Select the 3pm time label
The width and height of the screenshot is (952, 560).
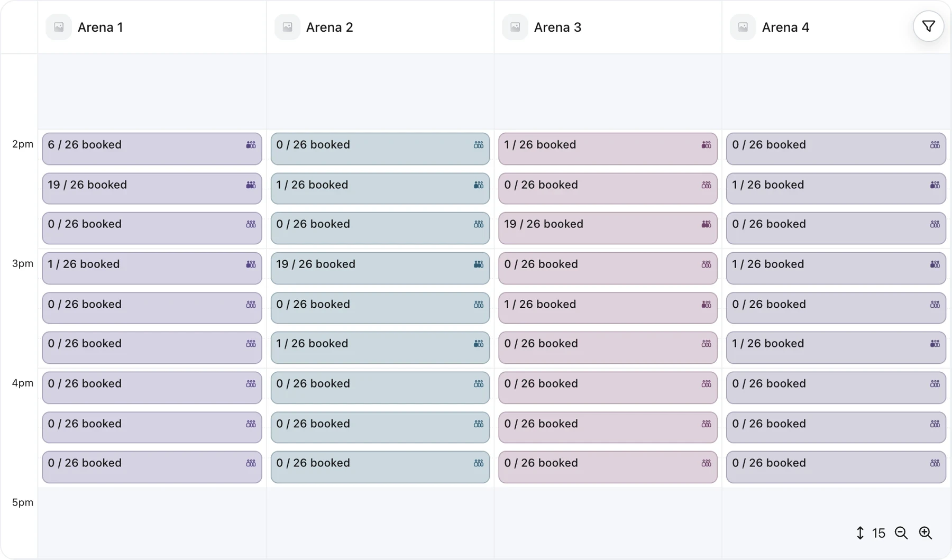click(23, 264)
